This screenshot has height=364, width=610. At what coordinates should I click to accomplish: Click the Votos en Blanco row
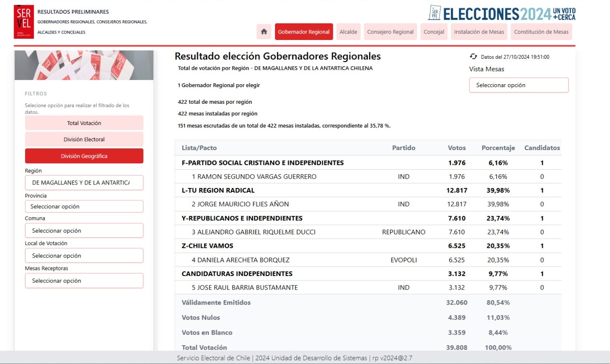[368, 333]
